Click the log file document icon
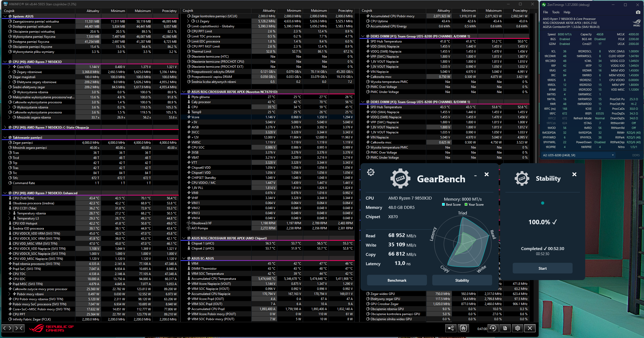 505,328
